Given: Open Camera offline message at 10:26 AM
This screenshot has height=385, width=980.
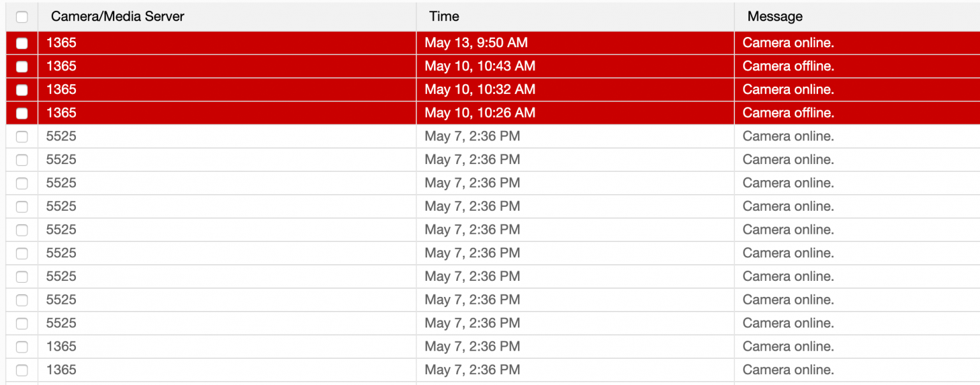Looking at the screenshot, I should pos(788,113).
